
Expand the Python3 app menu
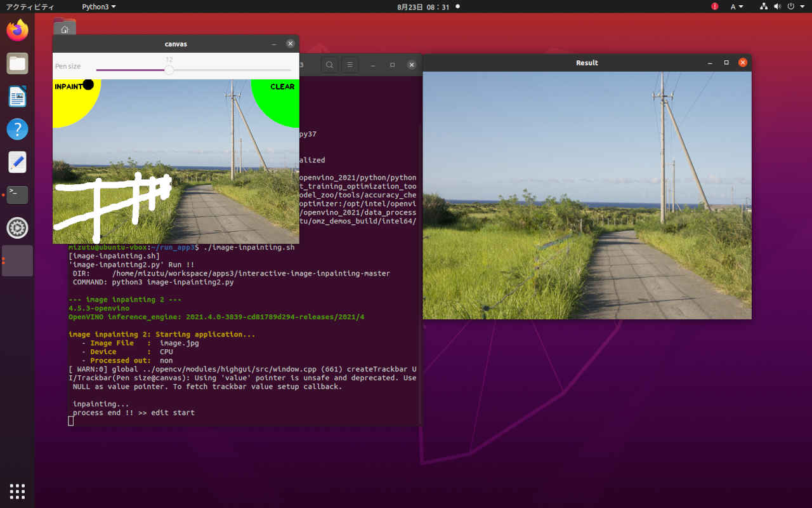click(x=98, y=6)
